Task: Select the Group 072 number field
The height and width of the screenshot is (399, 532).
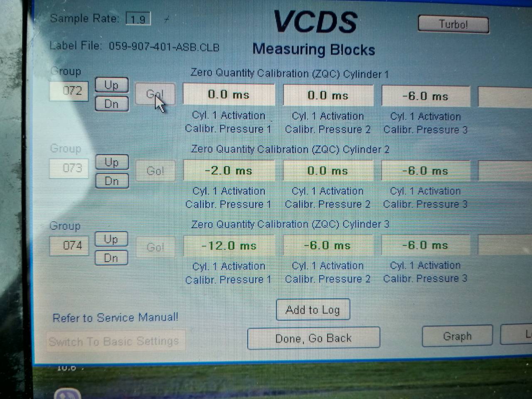Action: pyautogui.click(x=69, y=91)
